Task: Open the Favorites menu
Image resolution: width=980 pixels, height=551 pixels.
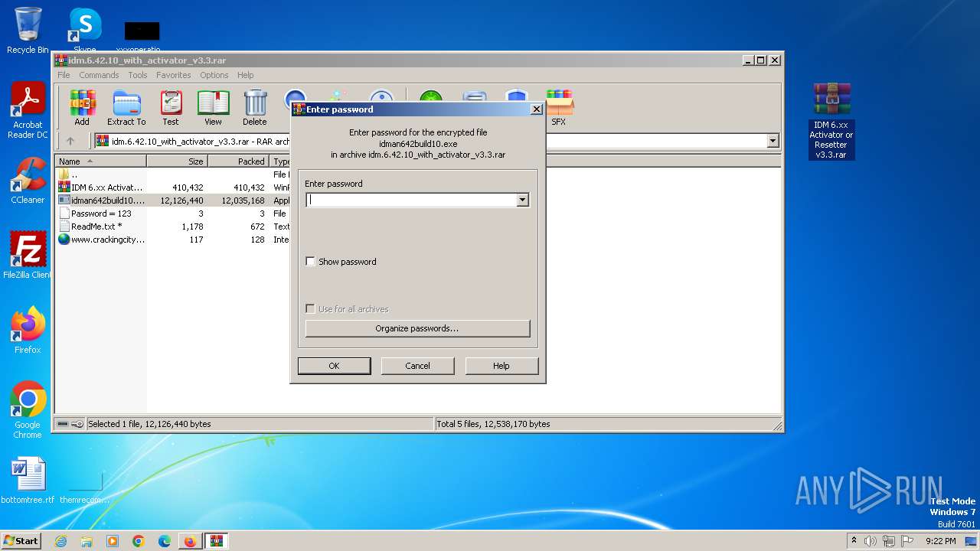Action: [174, 75]
